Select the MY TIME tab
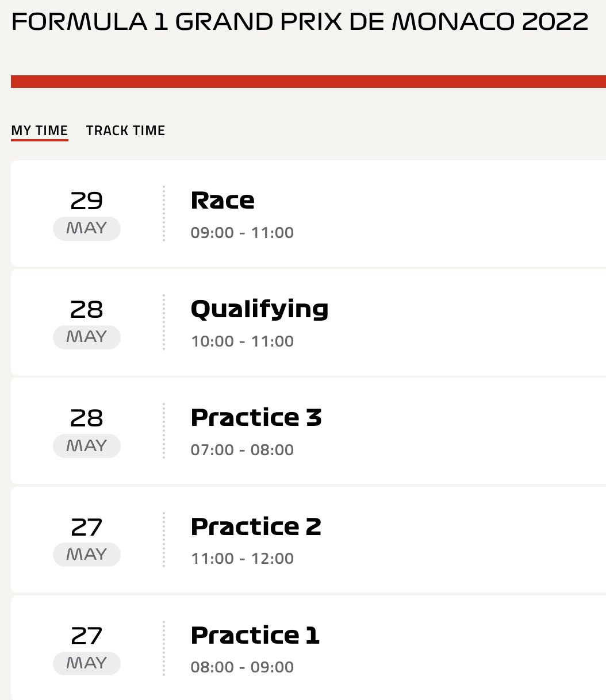The height and width of the screenshot is (700, 606). 40,131
